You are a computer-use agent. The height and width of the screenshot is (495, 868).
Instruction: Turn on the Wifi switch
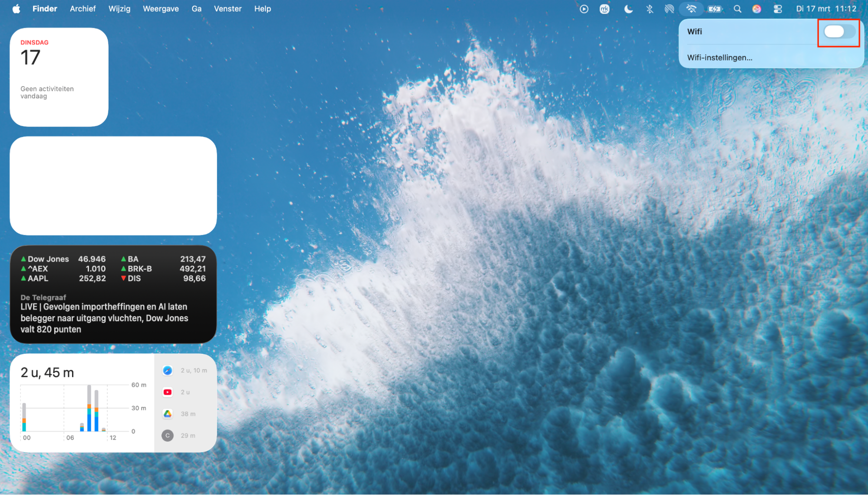tap(839, 32)
